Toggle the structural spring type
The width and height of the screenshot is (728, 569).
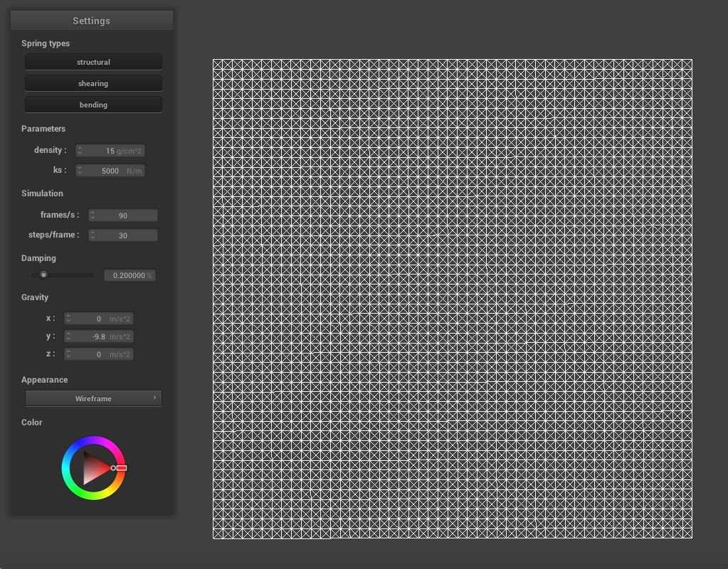pos(93,63)
